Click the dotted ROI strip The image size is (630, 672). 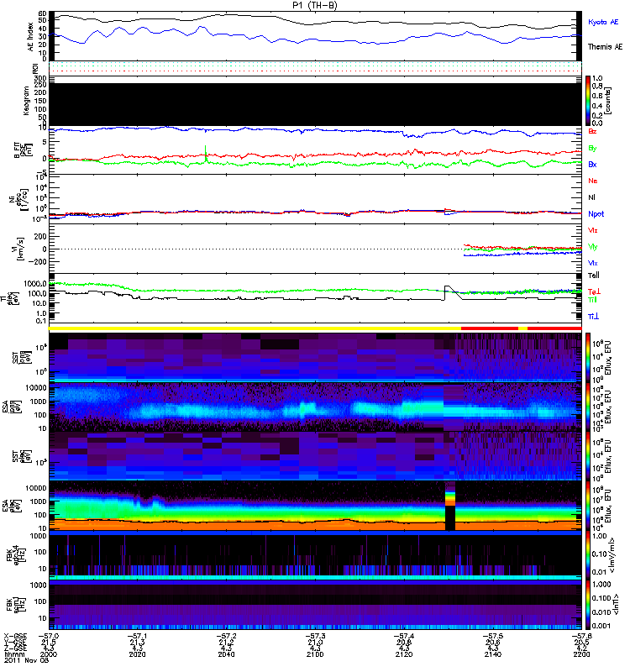315,67
